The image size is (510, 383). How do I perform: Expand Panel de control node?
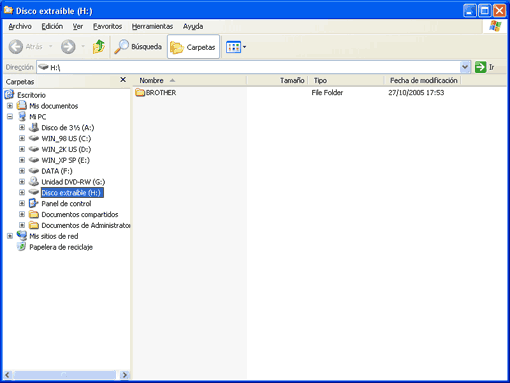pyautogui.click(x=22, y=203)
